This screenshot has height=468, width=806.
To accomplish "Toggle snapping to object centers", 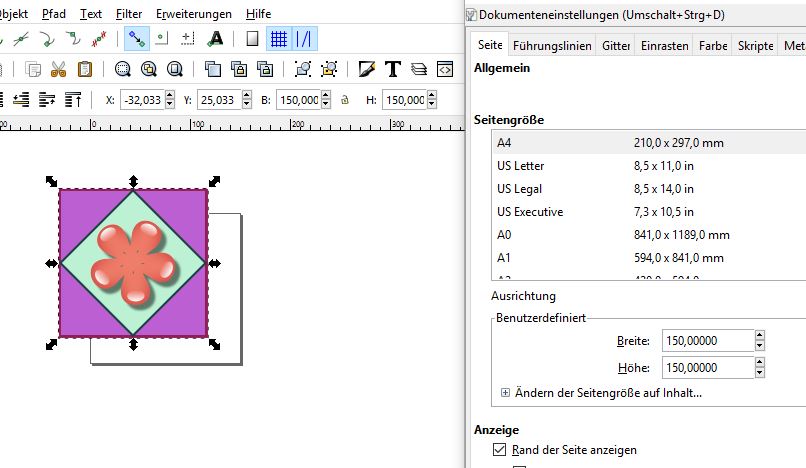I will tap(162, 39).
